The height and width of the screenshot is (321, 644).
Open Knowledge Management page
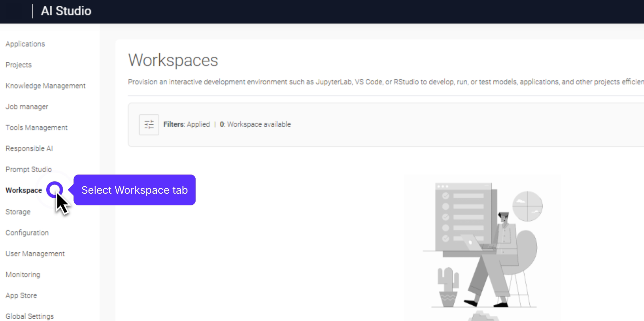tap(45, 86)
